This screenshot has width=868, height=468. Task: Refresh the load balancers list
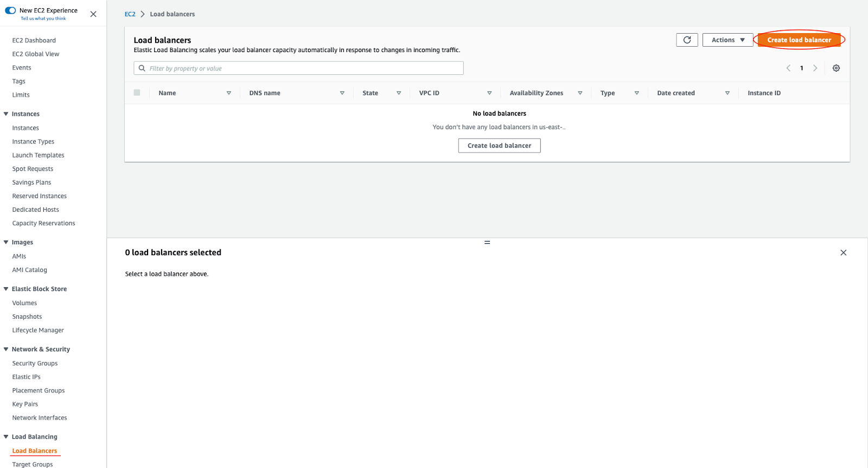pos(687,40)
